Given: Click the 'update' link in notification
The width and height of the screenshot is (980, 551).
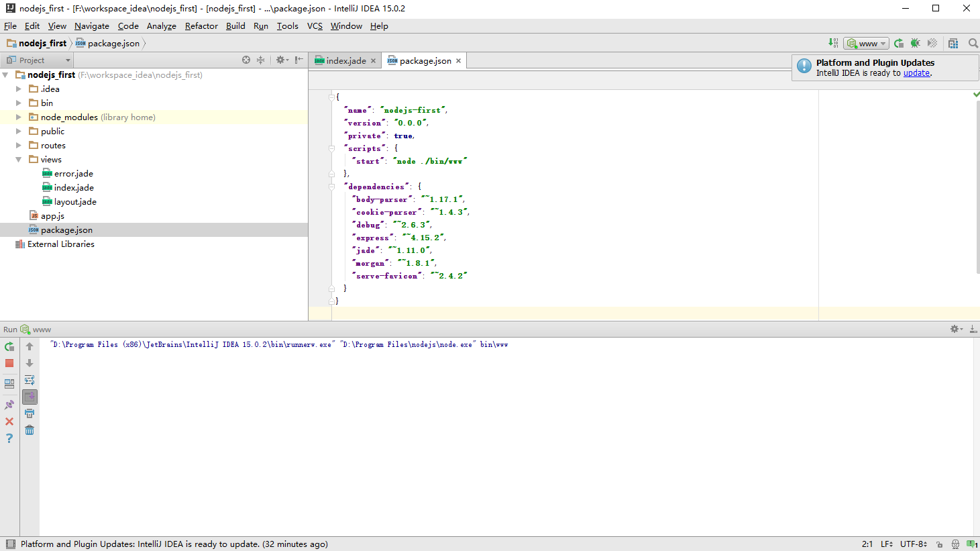Looking at the screenshot, I should coord(916,73).
